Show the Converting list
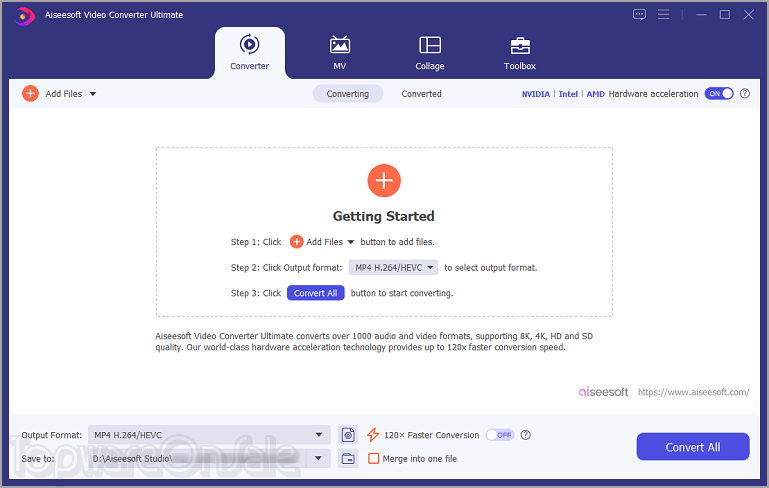Viewport: 769px width, 488px height. [x=348, y=94]
